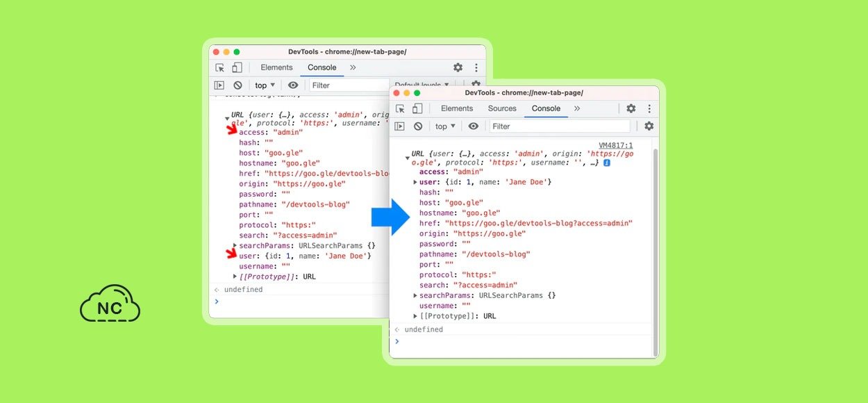Click Filter field in front DevTools window
This screenshot has width=868, height=403.
tap(560, 126)
